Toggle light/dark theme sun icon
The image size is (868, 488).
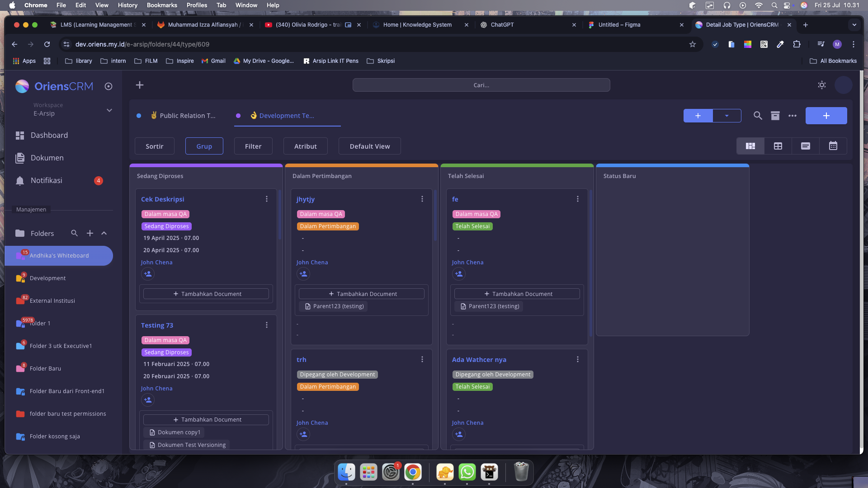(822, 85)
